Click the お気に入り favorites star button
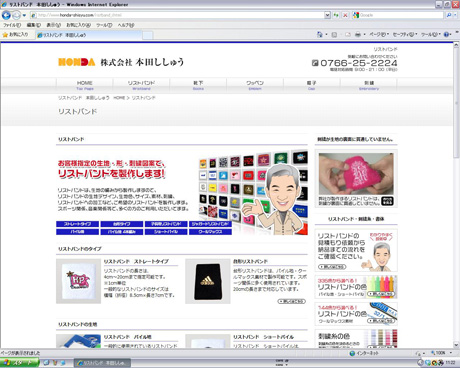Viewport: 460px width, 368px height. [15, 34]
